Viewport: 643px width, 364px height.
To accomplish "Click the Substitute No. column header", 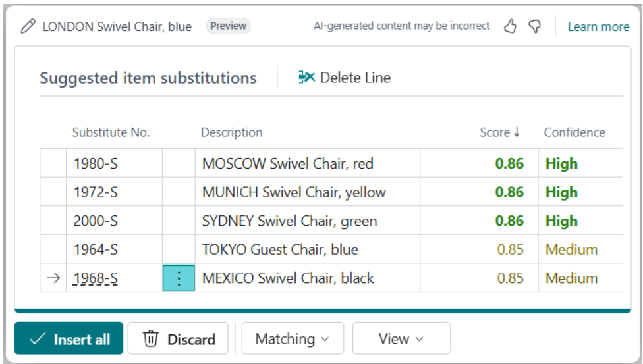I will point(111,132).
